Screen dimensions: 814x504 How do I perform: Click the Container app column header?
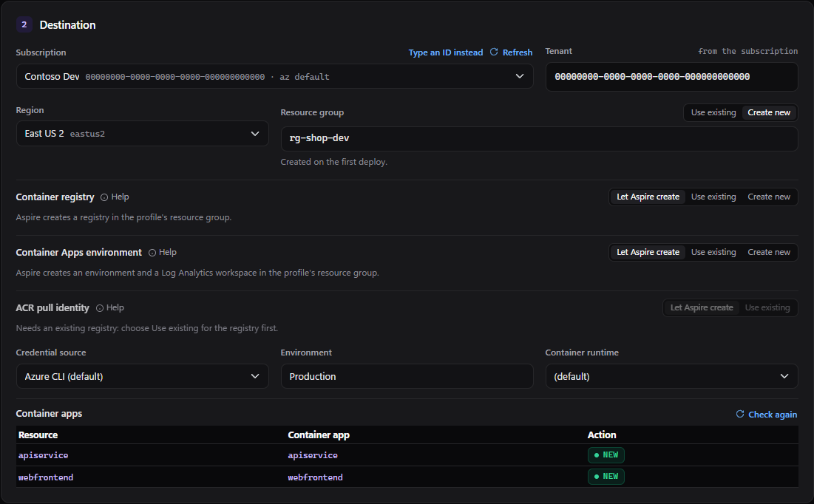tap(319, 435)
